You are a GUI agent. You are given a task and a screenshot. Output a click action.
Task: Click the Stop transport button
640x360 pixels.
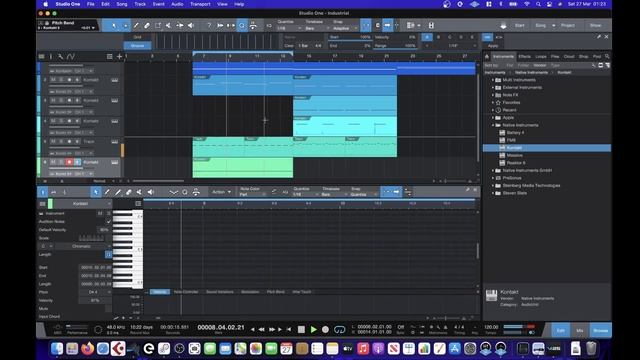coord(301,329)
